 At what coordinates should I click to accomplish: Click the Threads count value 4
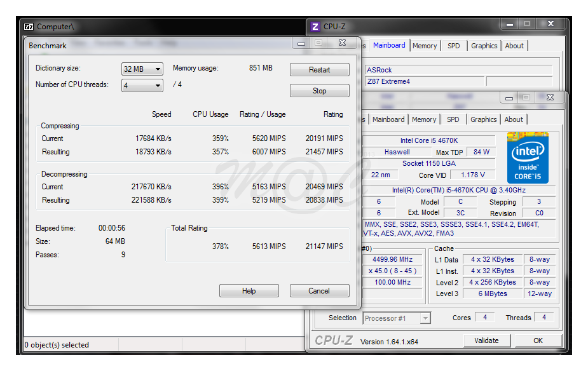pyautogui.click(x=544, y=317)
